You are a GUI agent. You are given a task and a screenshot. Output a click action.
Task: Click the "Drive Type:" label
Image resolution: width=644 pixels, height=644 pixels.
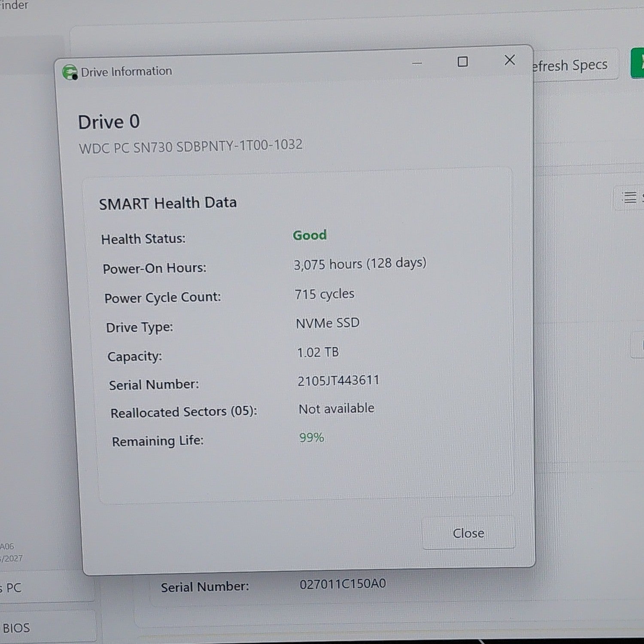click(140, 328)
